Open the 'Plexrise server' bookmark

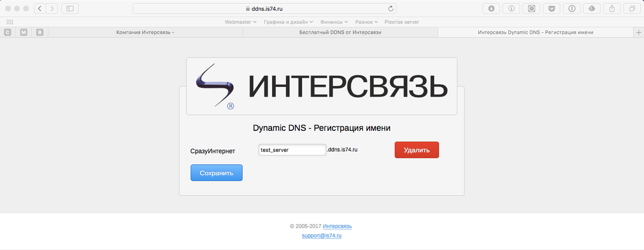point(401,22)
